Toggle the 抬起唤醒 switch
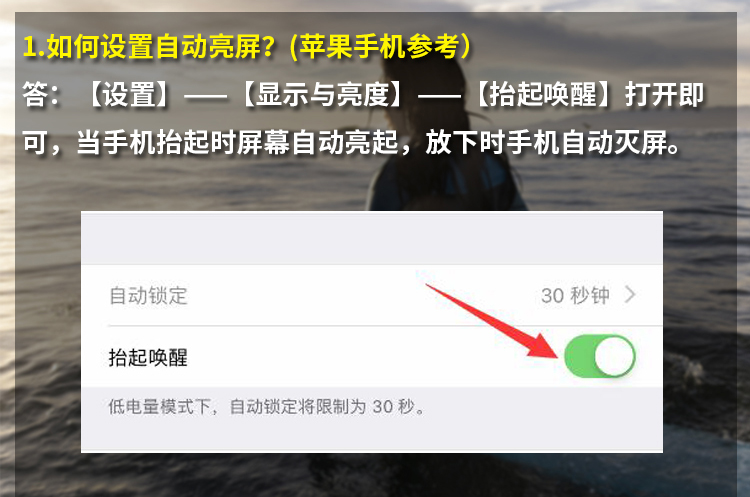 coord(599,356)
